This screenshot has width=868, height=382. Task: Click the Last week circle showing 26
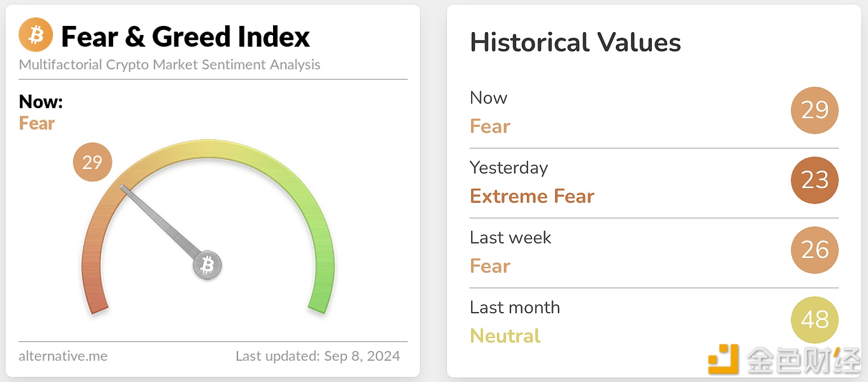tap(815, 250)
